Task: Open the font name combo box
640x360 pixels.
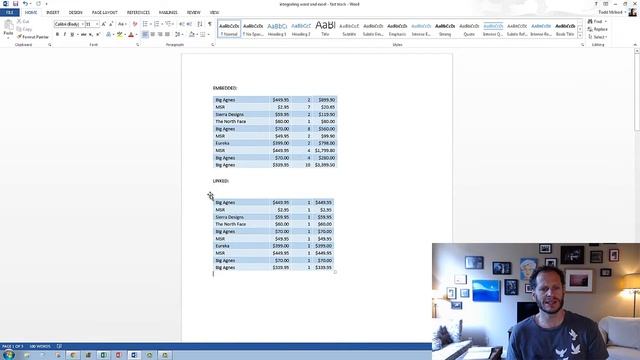Action: click(69, 24)
